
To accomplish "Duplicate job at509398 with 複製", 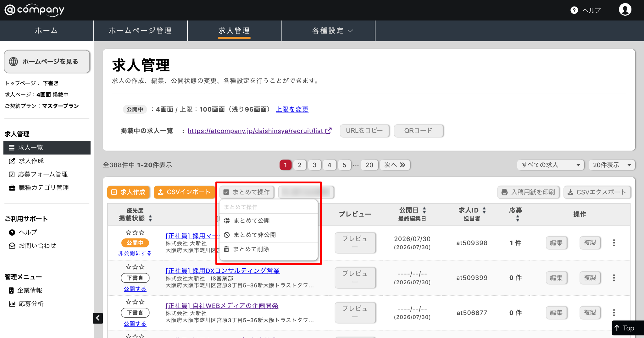I will coord(590,243).
